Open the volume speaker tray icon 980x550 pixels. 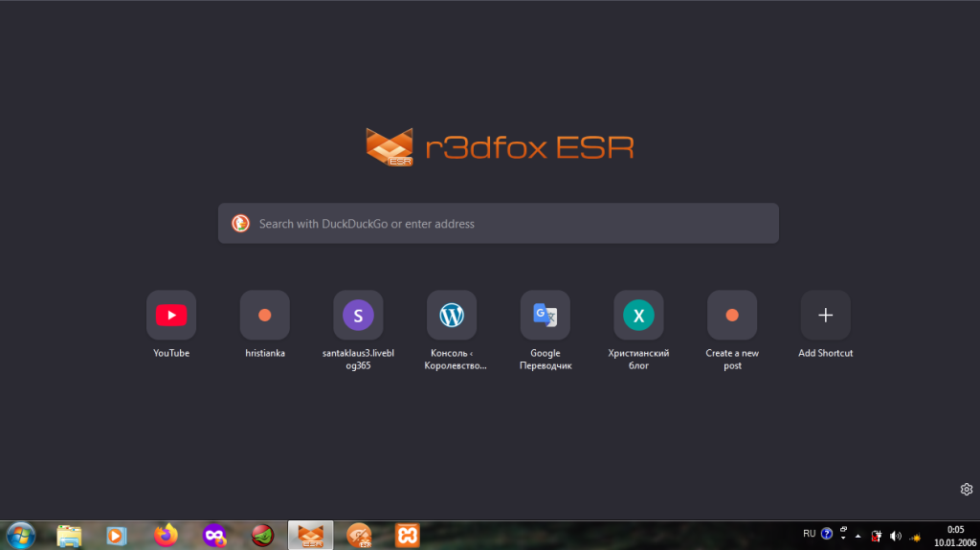click(x=896, y=537)
